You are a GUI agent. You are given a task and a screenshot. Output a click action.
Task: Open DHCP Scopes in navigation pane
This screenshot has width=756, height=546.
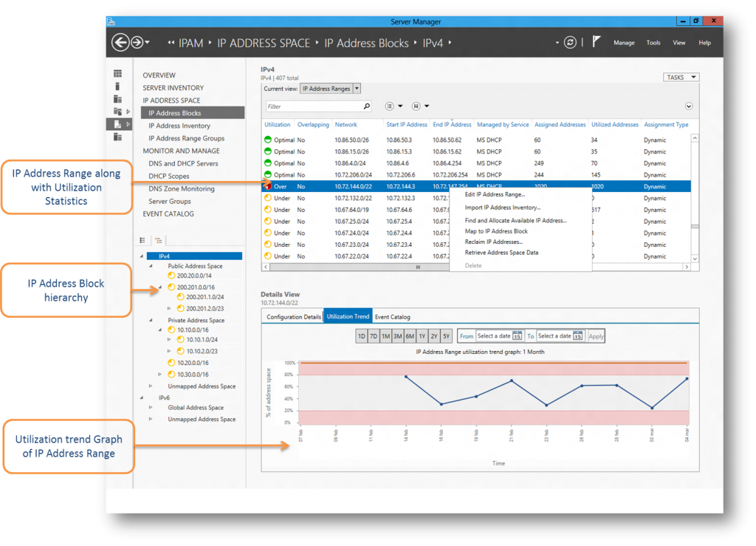tap(169, 176)
